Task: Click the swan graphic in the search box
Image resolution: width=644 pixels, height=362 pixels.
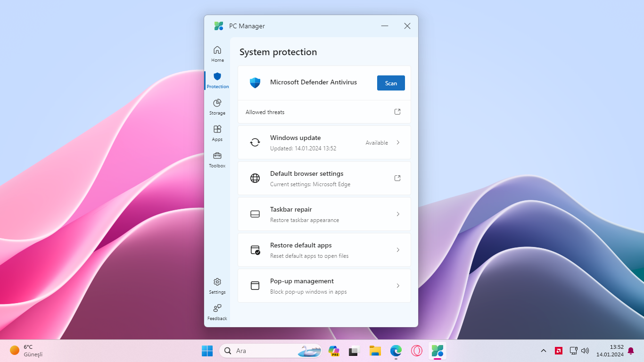Action: click(x=309, y=351)
